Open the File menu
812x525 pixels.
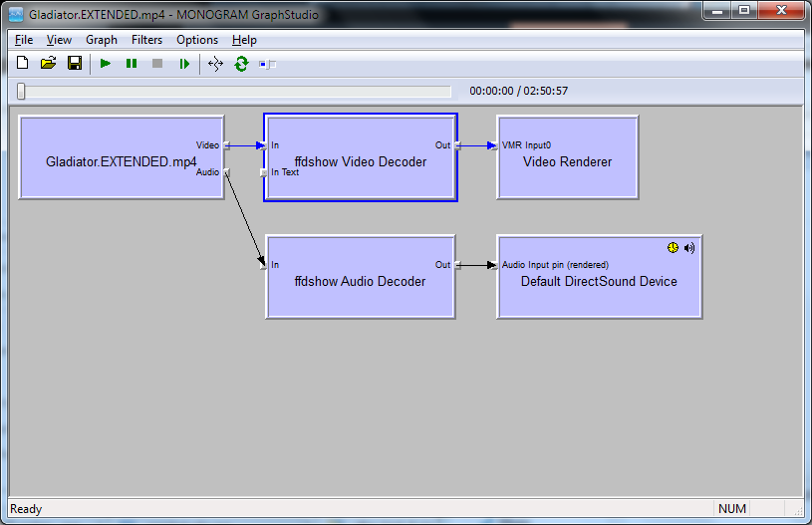click(24, 40)
